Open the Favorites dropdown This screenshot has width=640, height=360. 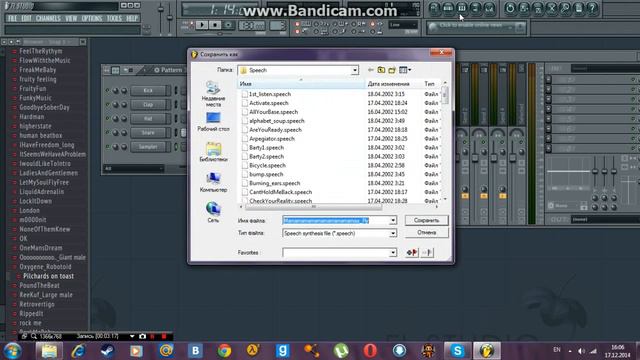[x=393, y=253]
